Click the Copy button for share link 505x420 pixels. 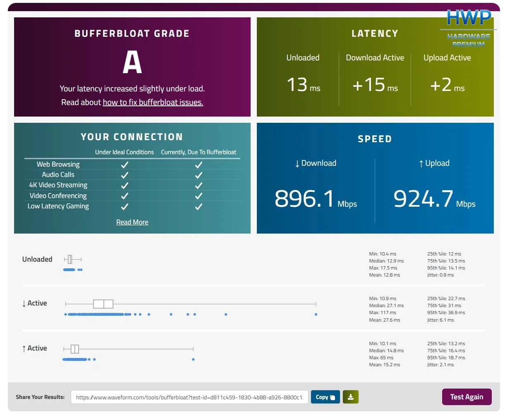click(x=325, y=397)
